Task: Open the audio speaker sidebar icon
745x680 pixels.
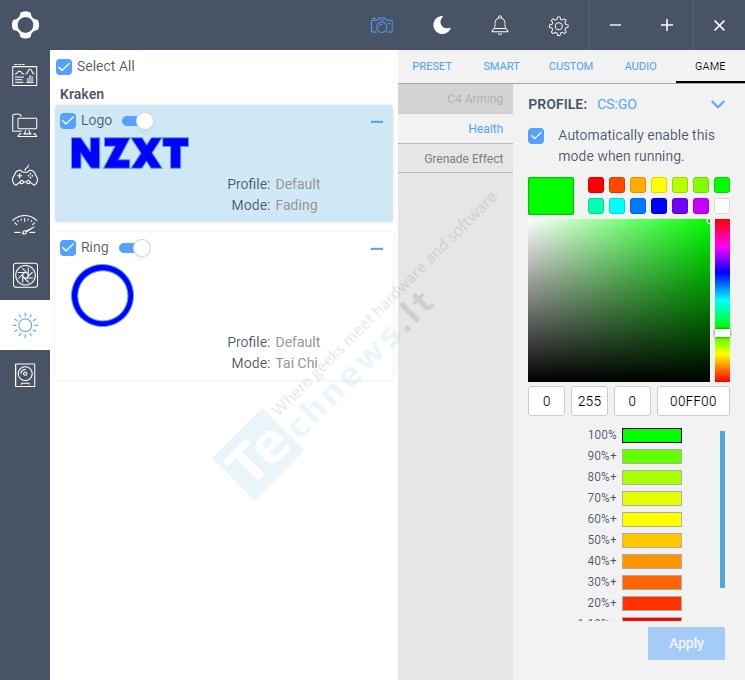Action: pos(25,375)
